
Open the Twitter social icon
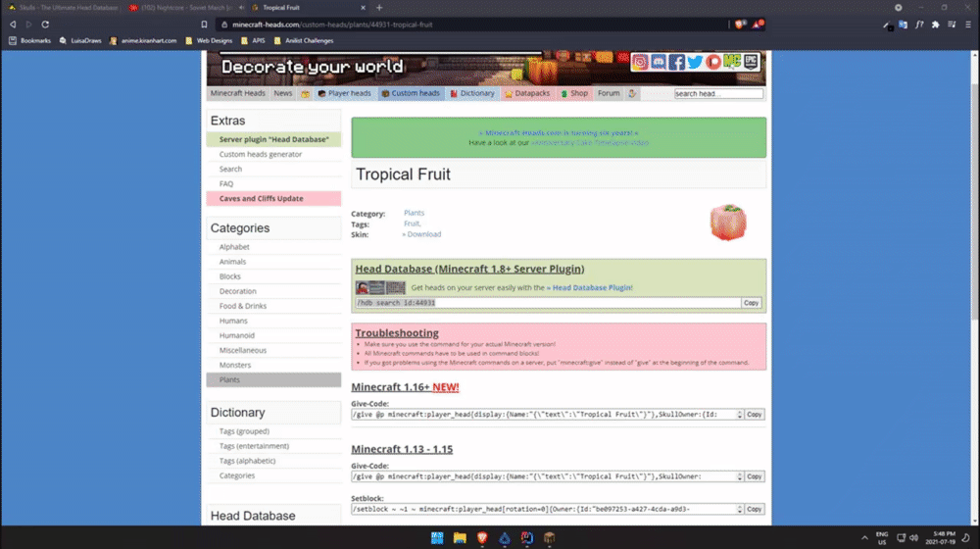(695, 62)
